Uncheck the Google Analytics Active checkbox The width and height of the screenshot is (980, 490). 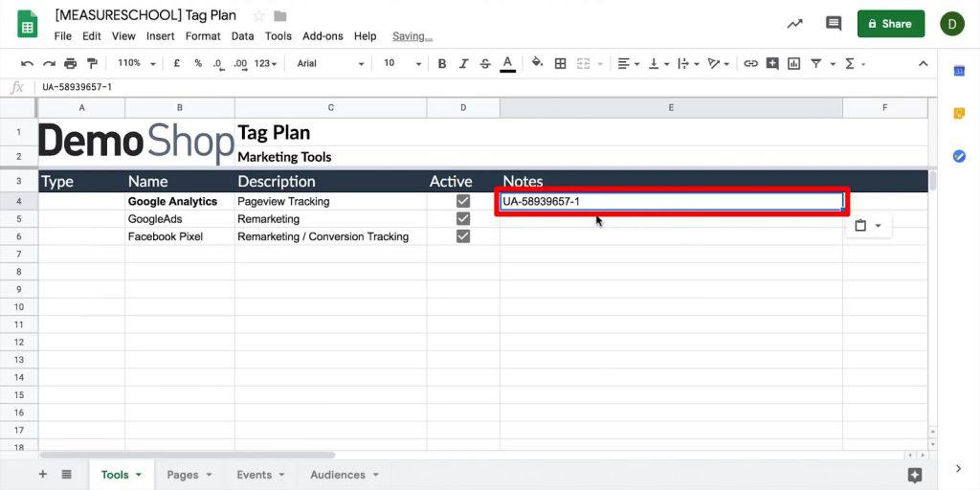tap(463, 201)
